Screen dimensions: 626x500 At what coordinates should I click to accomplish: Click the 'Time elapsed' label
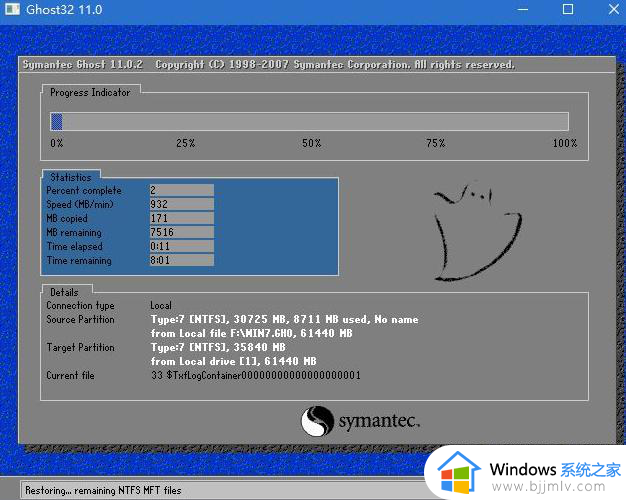[75, 246]
